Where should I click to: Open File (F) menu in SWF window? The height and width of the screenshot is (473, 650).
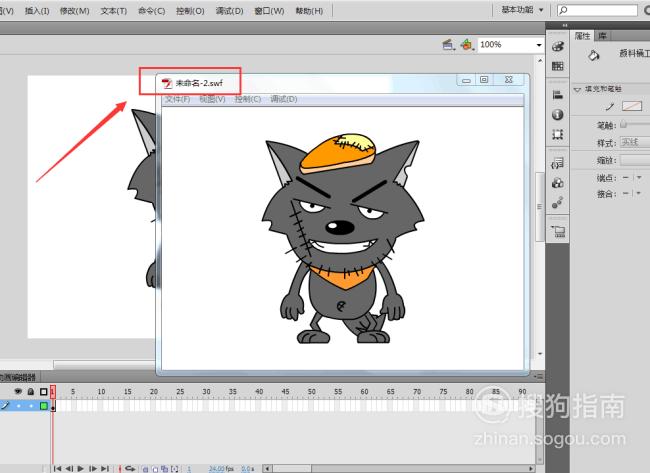coord(177,99)
